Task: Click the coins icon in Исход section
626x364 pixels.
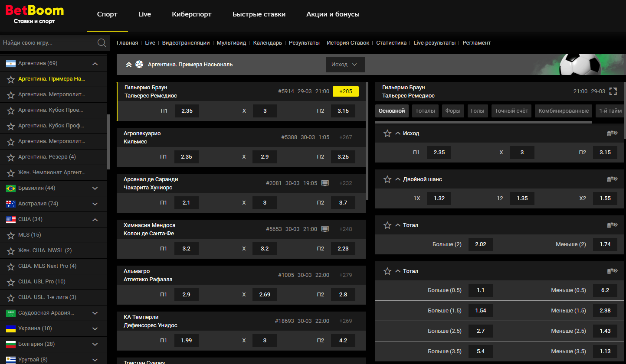Action: tap(612, 133)
